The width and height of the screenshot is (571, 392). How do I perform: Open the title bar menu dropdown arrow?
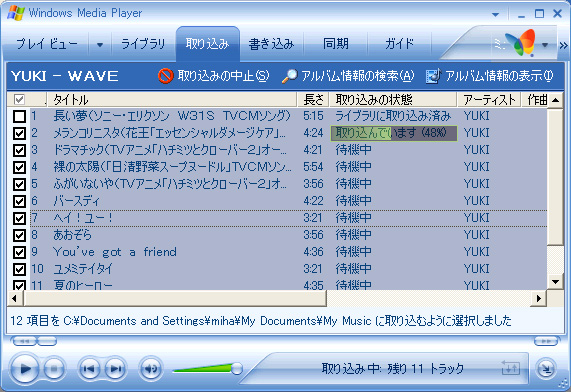pos(495,15)
